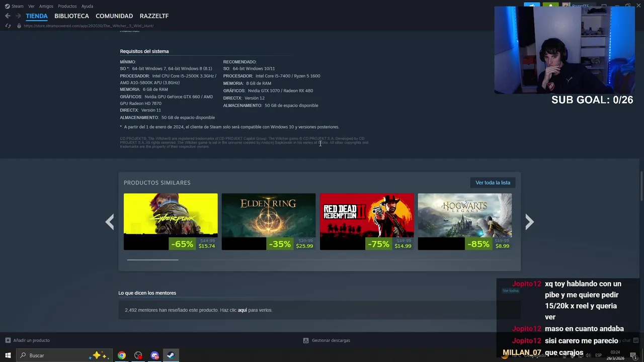Click the Requisitos del sistema heading

[x=144, y=51]
